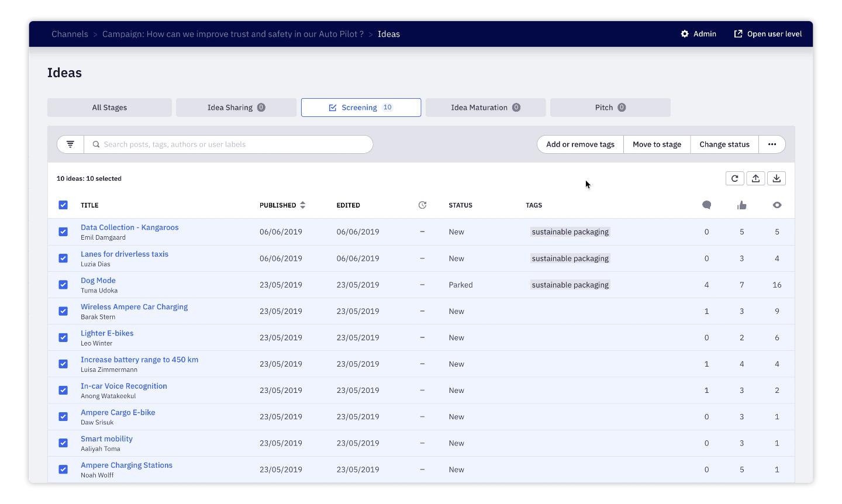Open the filter options icon
Image resolution: width=842 pixels, height=504 pixels.
coord(70,144)
